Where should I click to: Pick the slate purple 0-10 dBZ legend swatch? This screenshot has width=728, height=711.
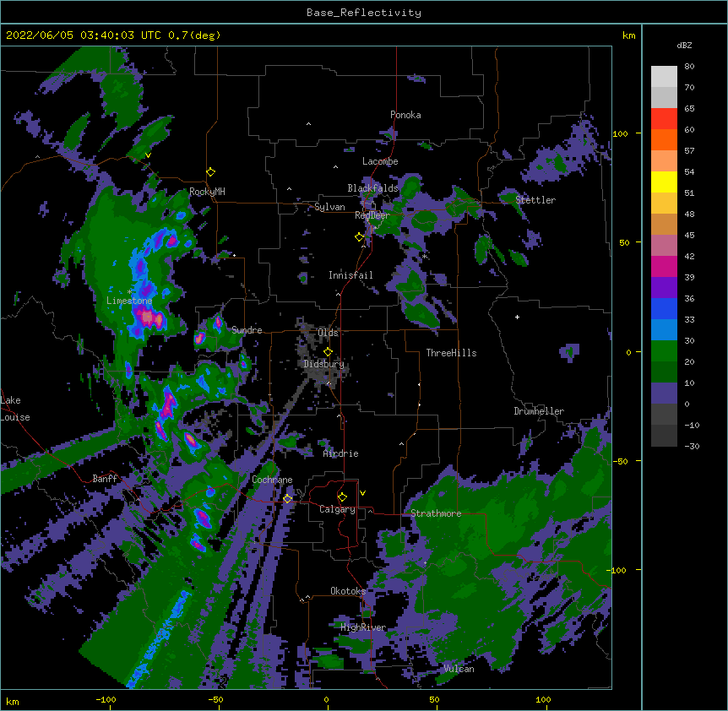[664, 393]
